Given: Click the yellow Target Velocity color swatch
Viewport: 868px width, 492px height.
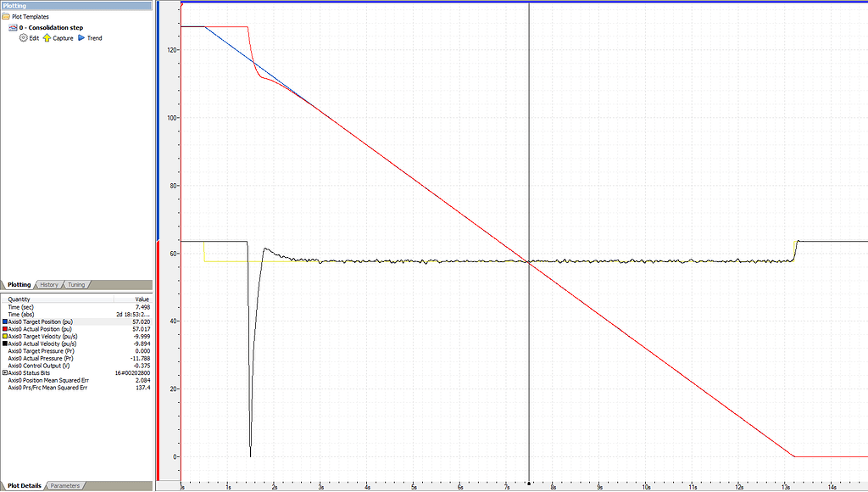Looking at the screenshot, I should point(5,337).
